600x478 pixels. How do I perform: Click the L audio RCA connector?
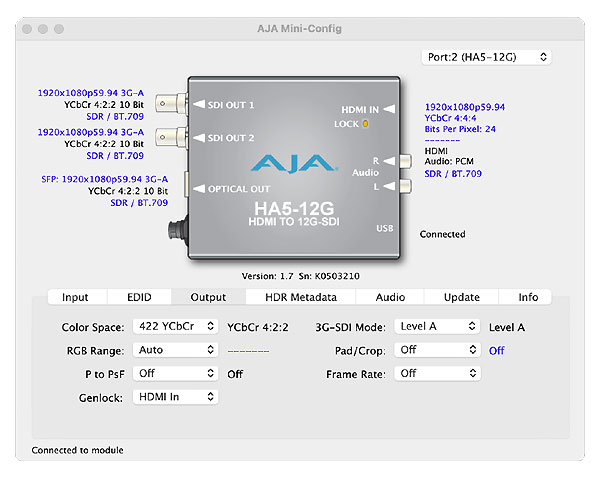point(406,186)
